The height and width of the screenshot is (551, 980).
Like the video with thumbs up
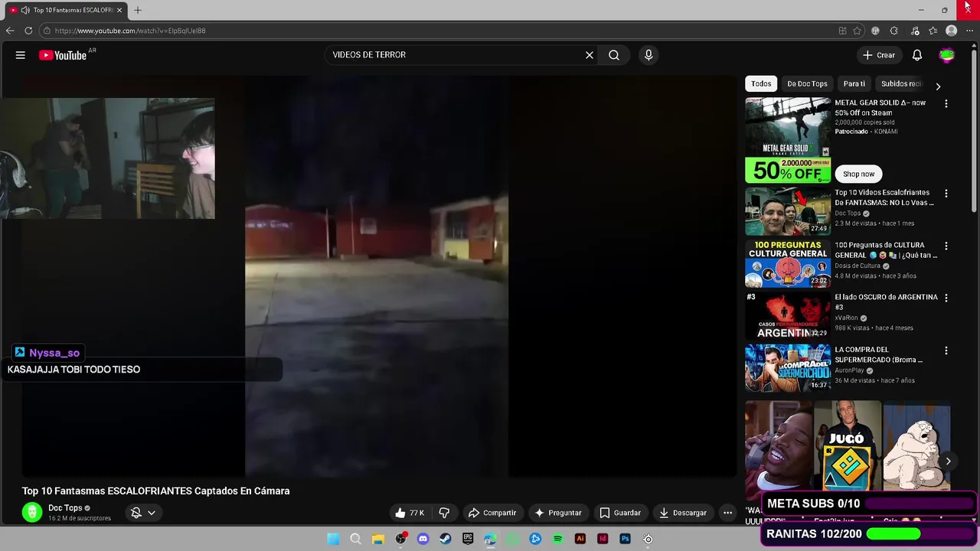click(410, 513)
